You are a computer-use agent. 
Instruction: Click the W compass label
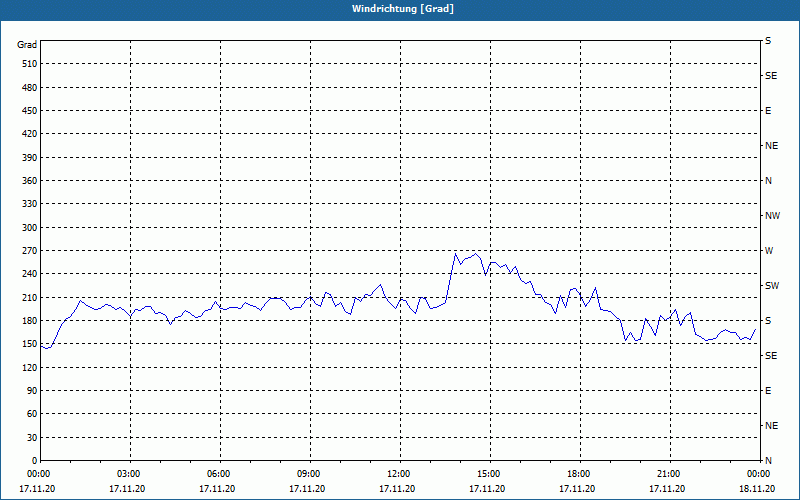(x=769, y=251)
